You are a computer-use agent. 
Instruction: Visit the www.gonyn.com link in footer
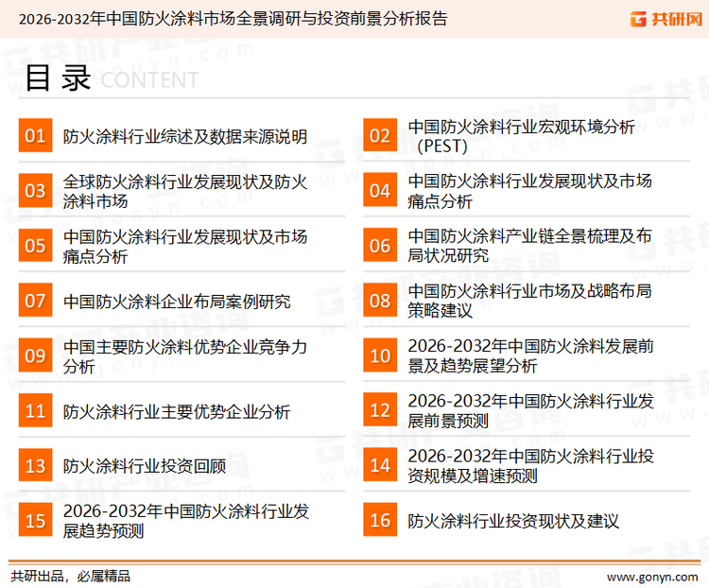(652, 578)
